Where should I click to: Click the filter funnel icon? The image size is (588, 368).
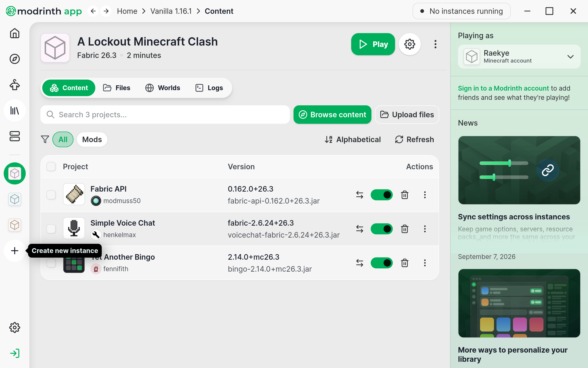coord(45,139)
